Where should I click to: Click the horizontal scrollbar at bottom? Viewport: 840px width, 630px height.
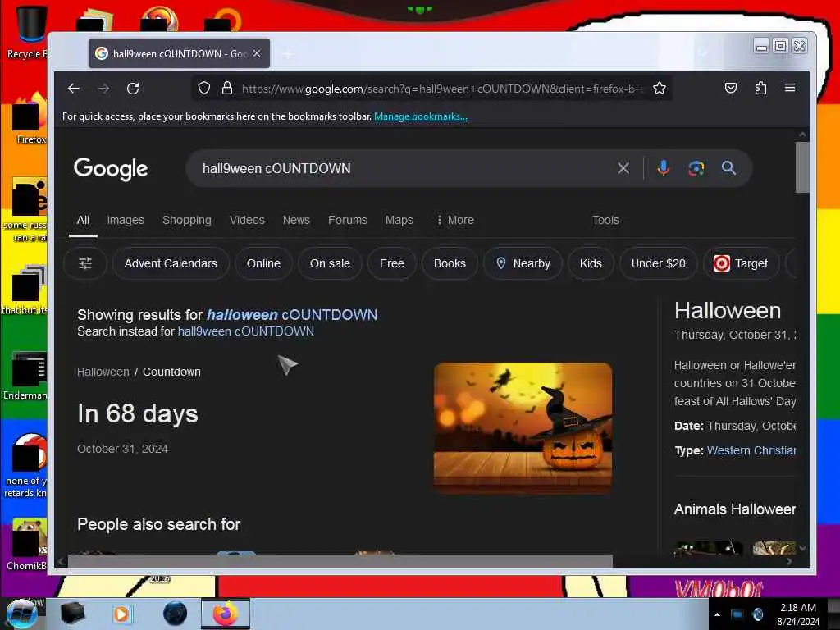(340, 561)
